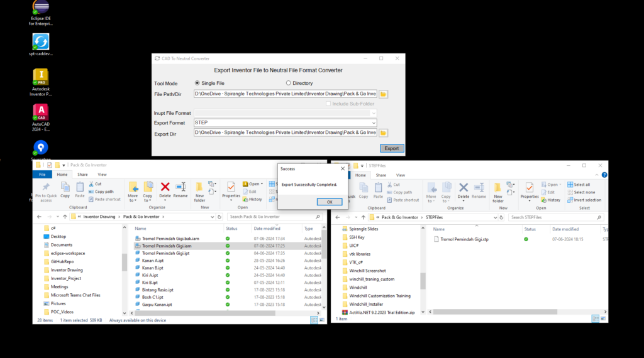The image size is (644, 358).
Task: Click Delete icon in Pack & Go Inventor ribbon
Action: 165,190
